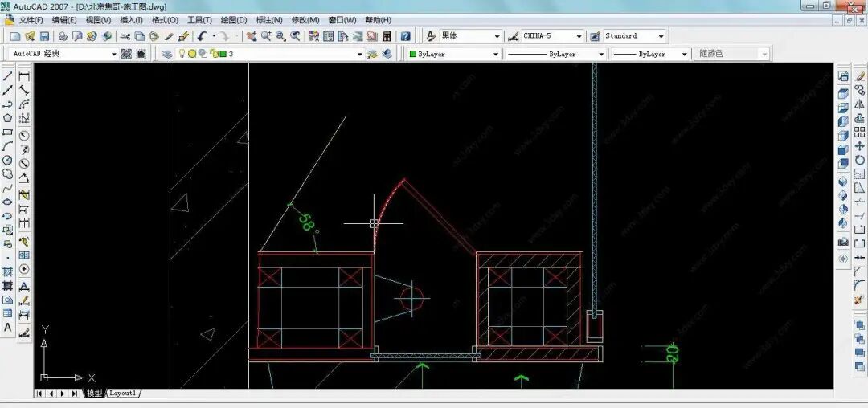This screenshot has width=868, height=408.
Task: Select the Explode modify tool
Action: [x=859, y=299]
